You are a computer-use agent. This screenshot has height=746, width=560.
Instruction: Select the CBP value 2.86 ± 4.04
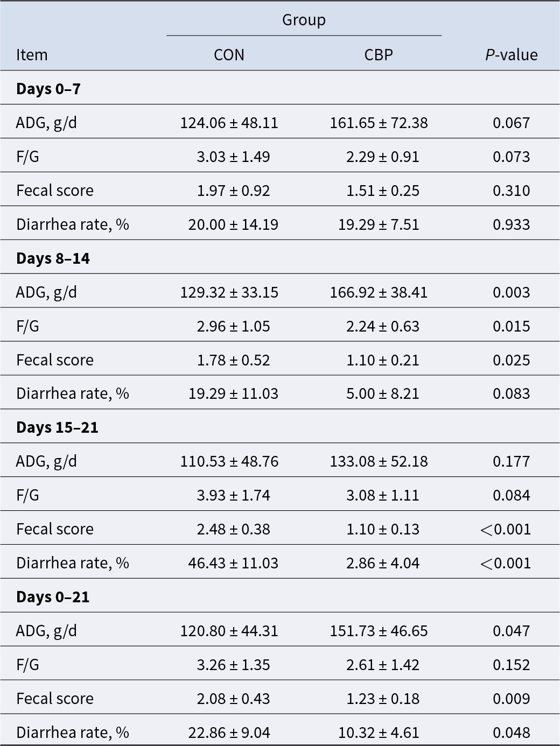(383, 563)
